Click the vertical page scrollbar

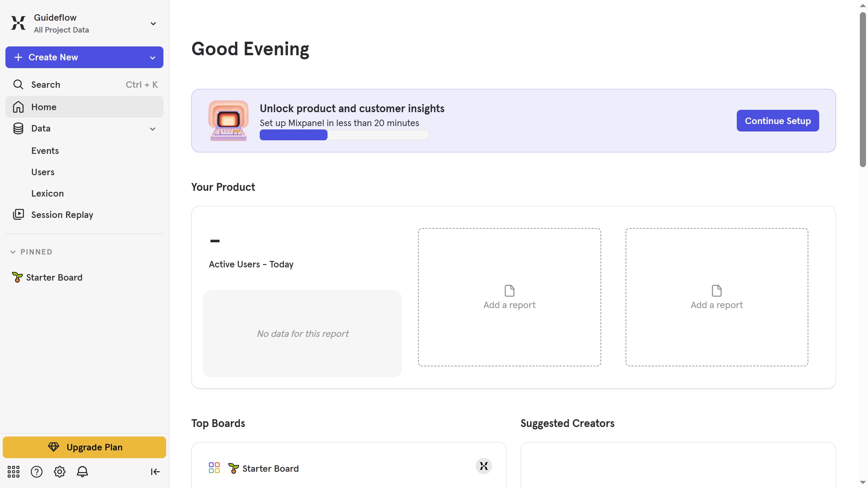coord(863,90)
